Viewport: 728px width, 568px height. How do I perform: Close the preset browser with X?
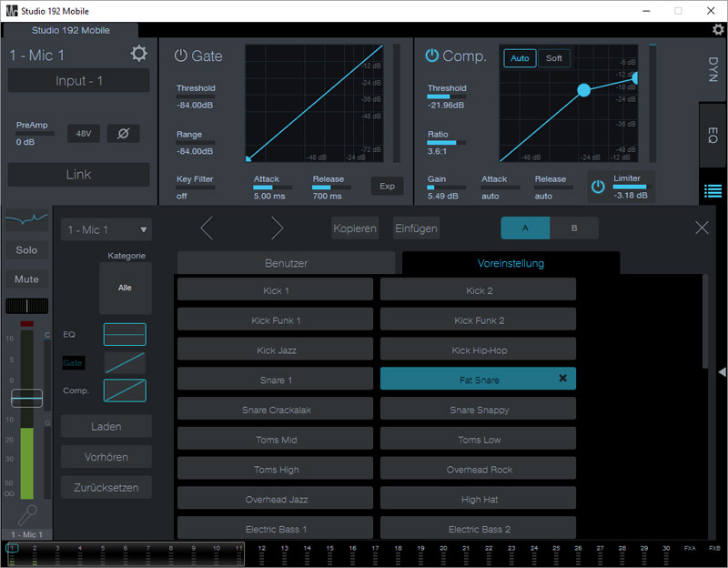pyautogui.click(x=702, y=228)
